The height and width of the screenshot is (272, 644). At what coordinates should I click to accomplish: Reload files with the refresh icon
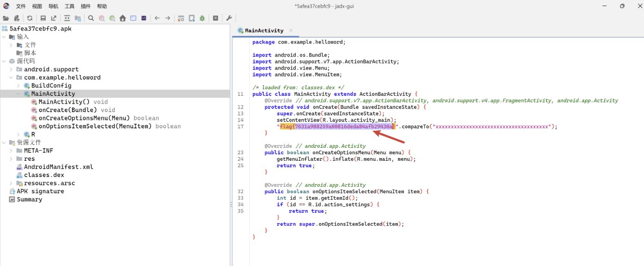pos(30,18)
